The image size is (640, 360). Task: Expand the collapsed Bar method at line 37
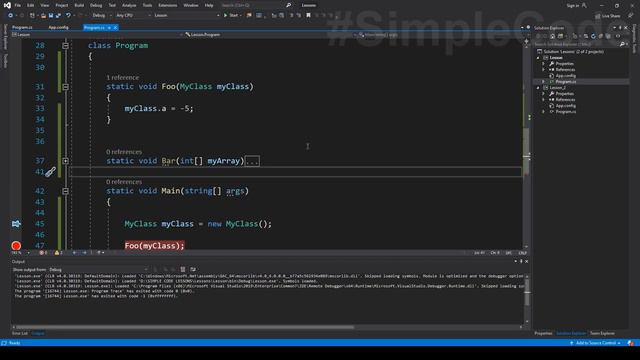click(65, 161)
